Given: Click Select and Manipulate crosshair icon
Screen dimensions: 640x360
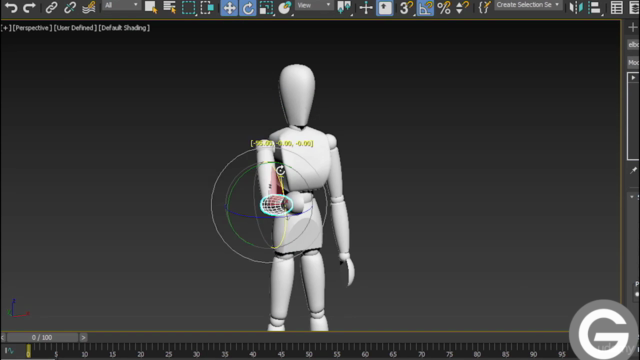Looking at the screenshot, I should tap(366, 8).
